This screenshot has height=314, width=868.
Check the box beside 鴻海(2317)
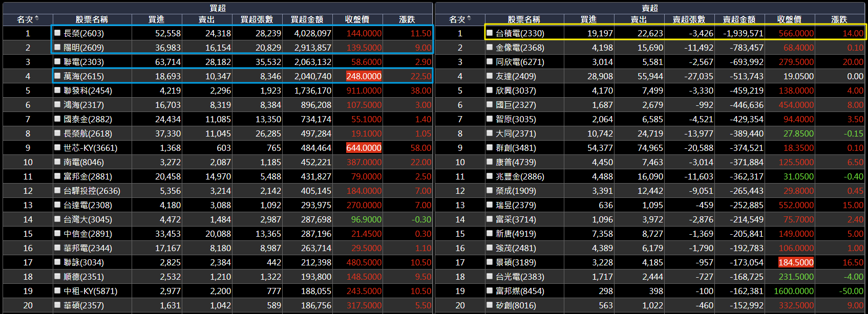click(x=58, y=104)
